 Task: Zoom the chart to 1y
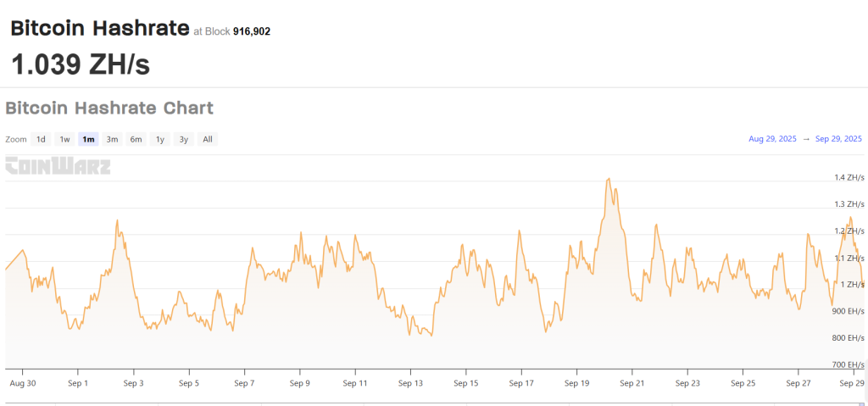[x=159, y=139]
